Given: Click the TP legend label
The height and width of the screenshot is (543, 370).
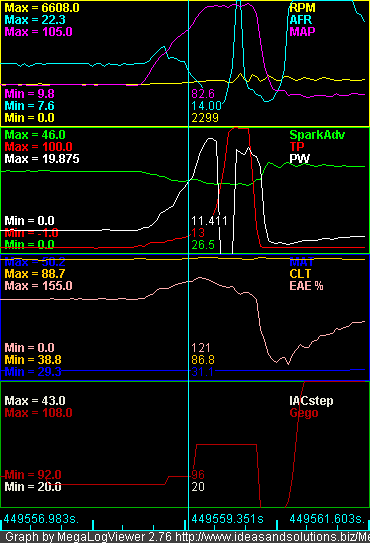Looking at the screenshot, I should (x=297, y=146).
